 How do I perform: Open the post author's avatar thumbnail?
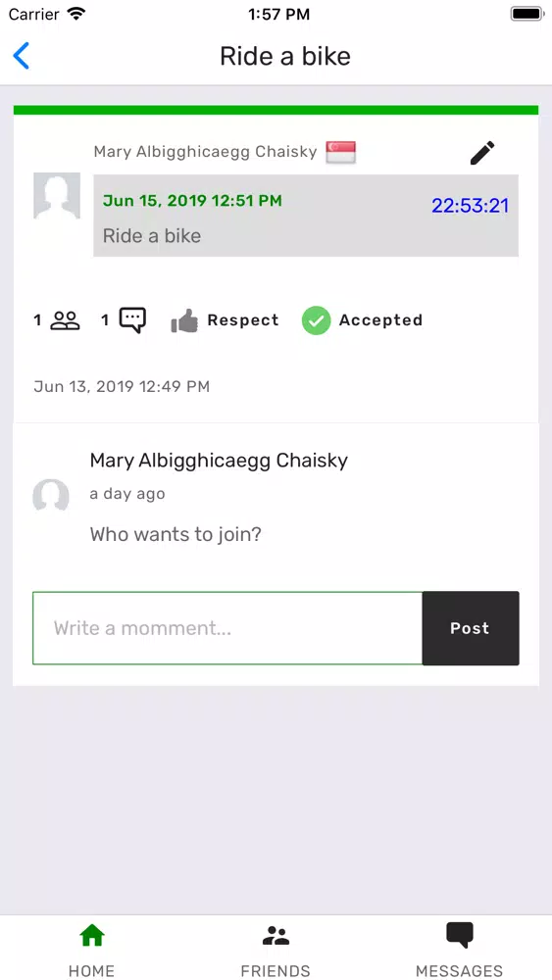[x=57, y=196]
